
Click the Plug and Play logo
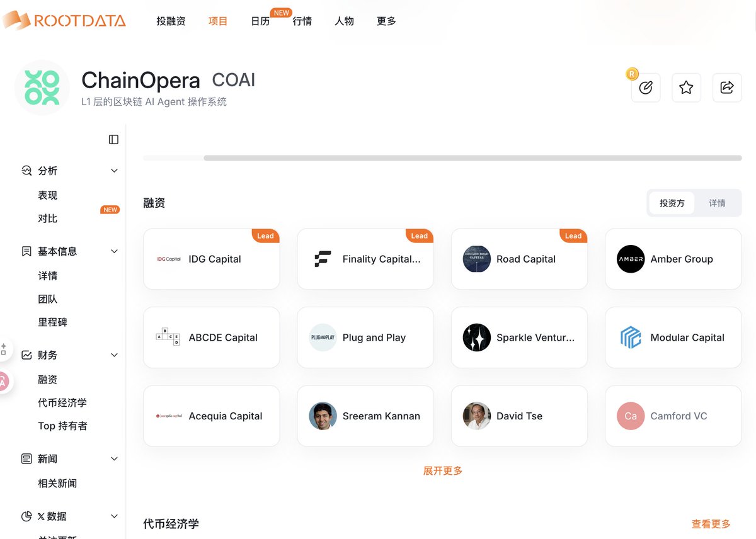pos(323,338)
